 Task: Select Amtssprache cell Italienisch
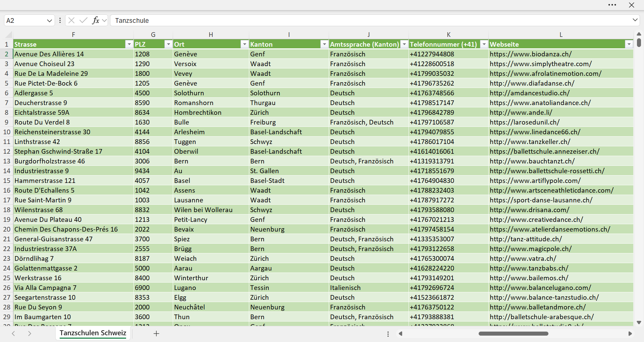[x=369, y=288]
